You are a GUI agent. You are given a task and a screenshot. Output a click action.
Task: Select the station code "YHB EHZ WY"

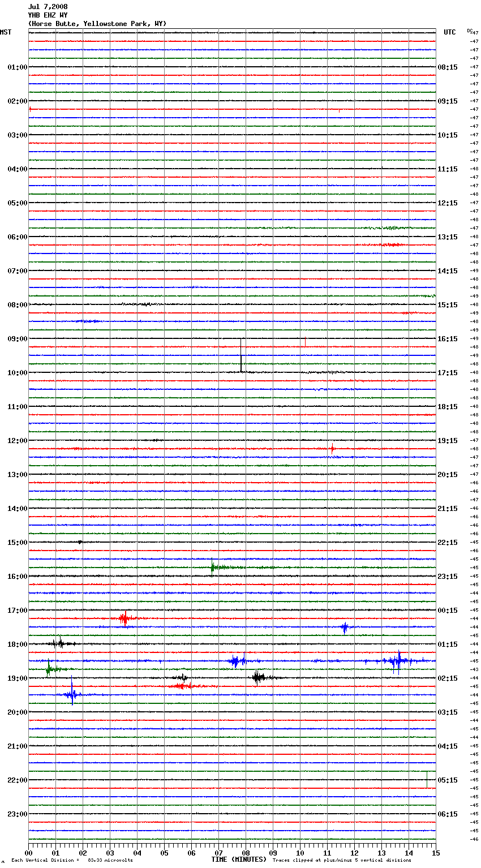(x=48, y=15)
